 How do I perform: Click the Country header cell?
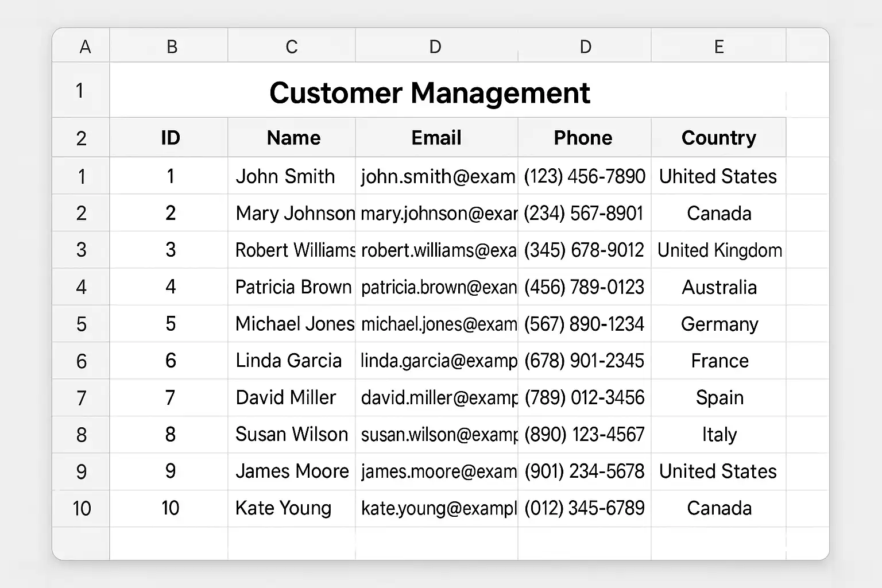(718, 138)
